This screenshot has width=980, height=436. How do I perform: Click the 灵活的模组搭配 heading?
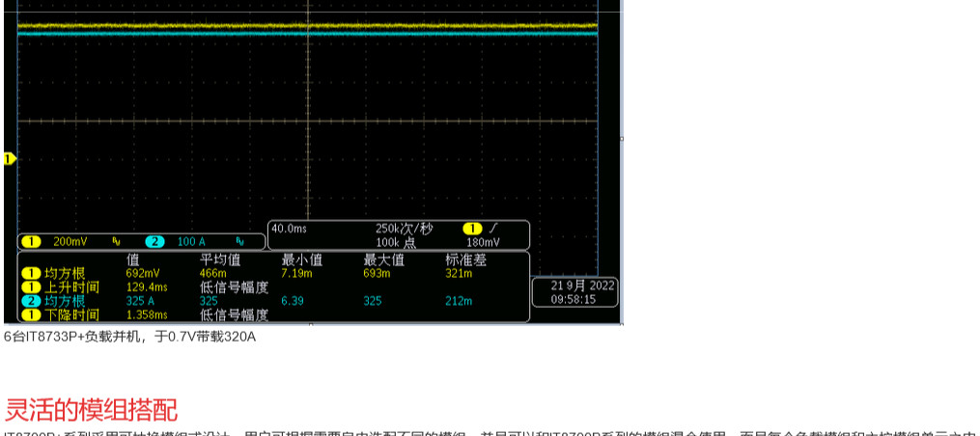pyautogui.click(x=91, y=409)
